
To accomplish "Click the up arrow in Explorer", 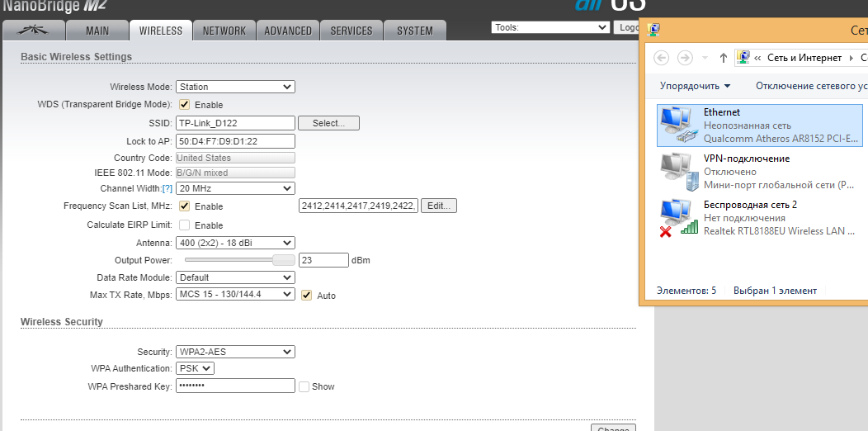I will pos(724,58).
